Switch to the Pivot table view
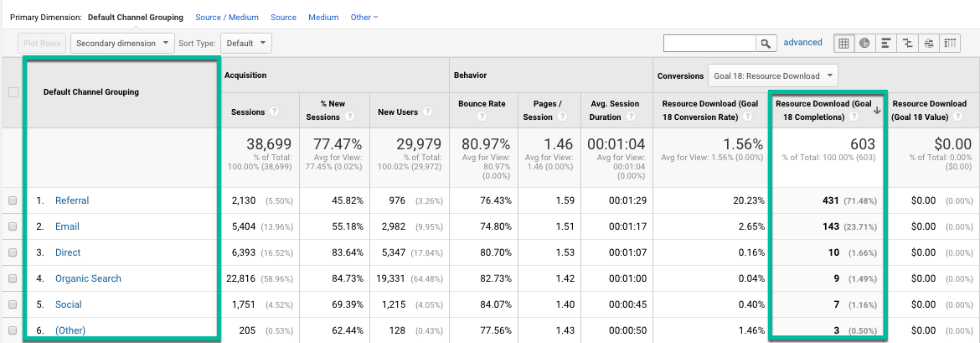 tap(951, 43)
